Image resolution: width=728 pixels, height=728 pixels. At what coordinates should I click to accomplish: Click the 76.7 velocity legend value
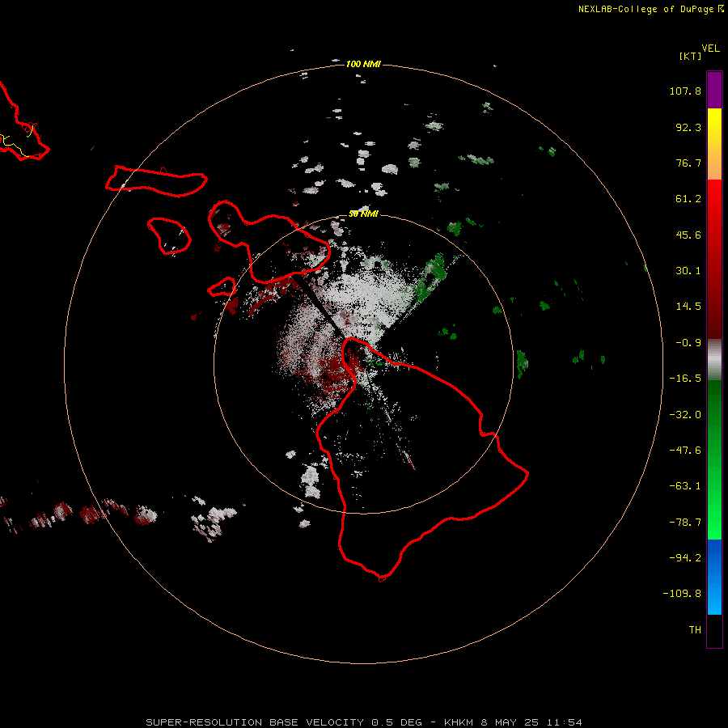(688, 163)
